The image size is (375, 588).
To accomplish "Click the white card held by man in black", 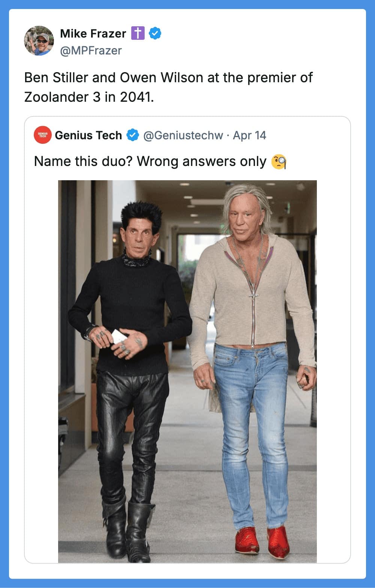I will click(x=120, y=336).
